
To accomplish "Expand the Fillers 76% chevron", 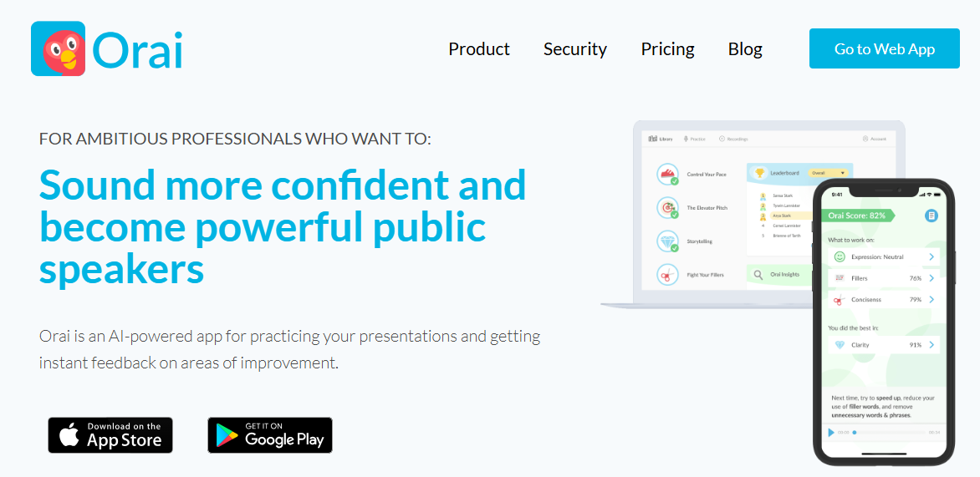I will point(932,278).
